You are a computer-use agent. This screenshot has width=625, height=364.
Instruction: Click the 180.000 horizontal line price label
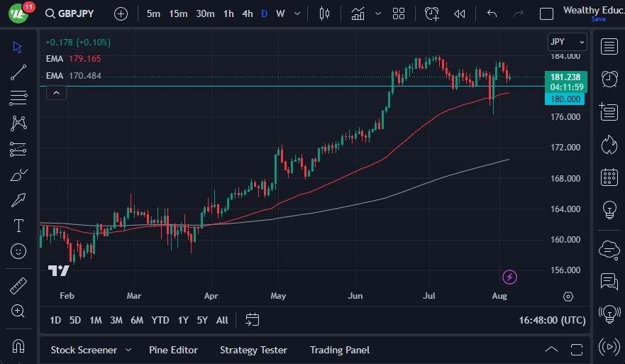565,99
